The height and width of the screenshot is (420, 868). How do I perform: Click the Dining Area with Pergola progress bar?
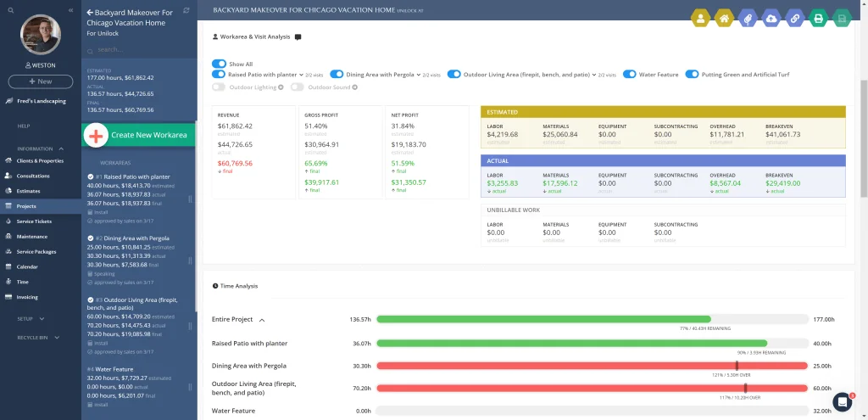click(592, 366)
